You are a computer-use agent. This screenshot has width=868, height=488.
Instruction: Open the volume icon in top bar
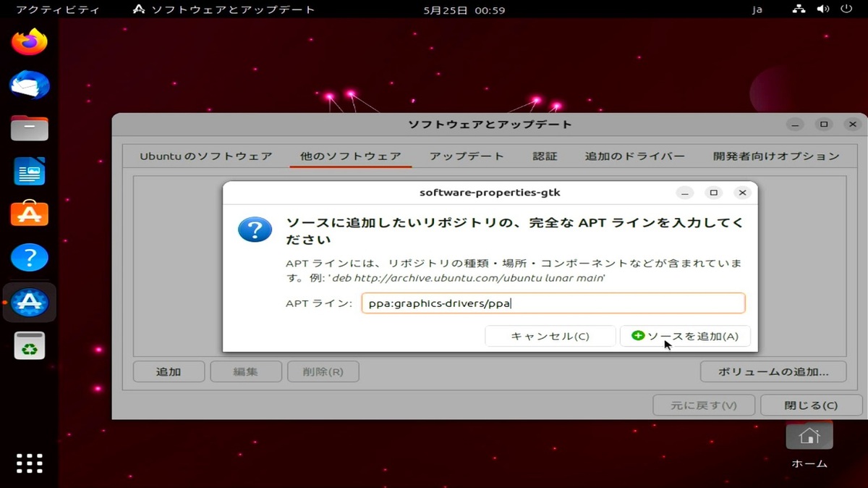pyautogui.click(x=822, y=10)
